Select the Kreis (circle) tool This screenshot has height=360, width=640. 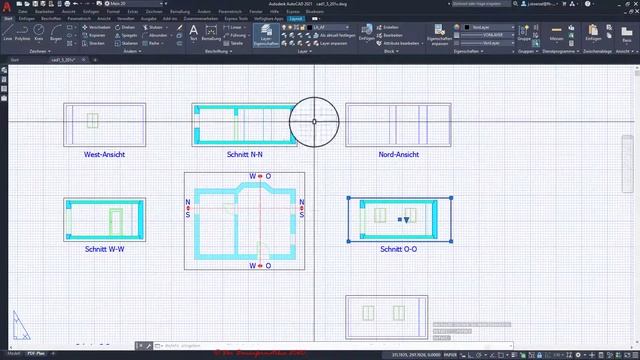[39, 32]
